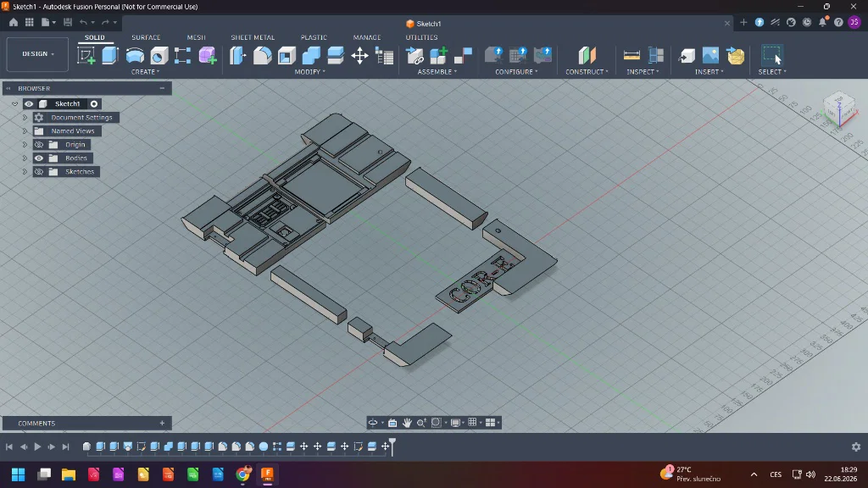This screenshot has width=868, height=488.
Task: Toggle visibility of Sketch1 root component
Action: (29, 104)
